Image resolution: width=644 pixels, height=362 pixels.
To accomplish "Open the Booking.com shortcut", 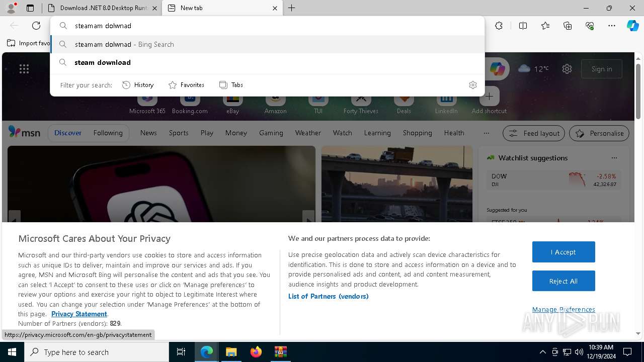I will [190, 102].
